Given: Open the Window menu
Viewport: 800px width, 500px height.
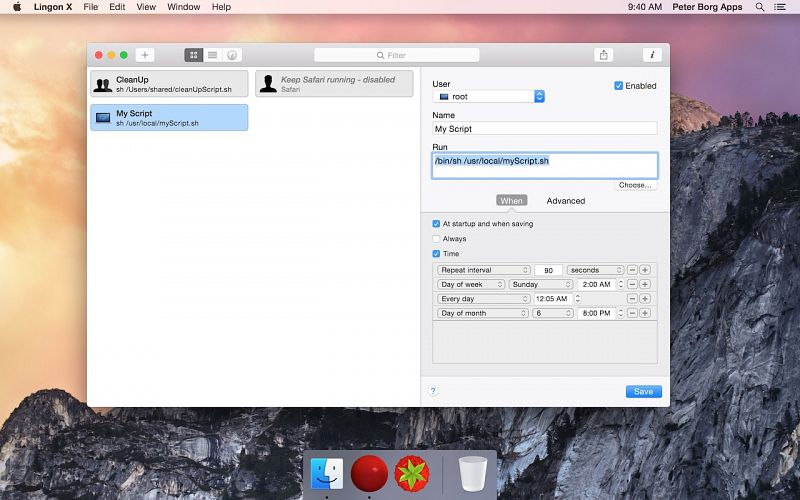Looking at the screenshot, I should point(183,7).
